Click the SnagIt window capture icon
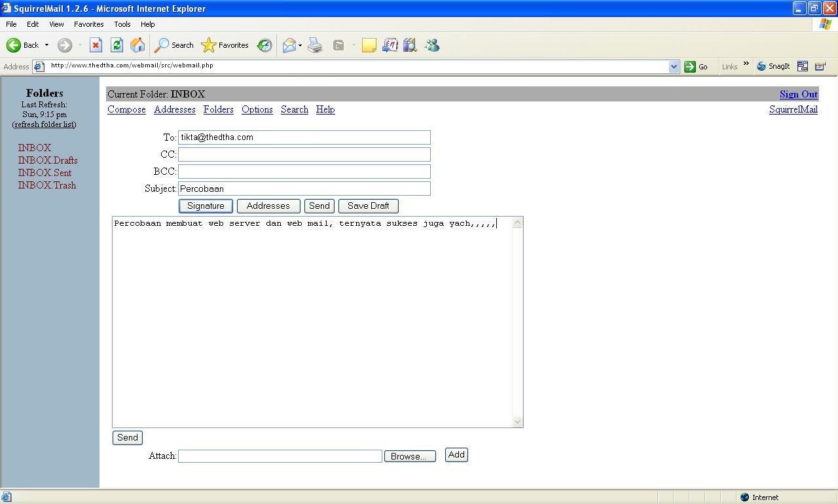Viewport: 838px width, 504px height. click(x=803, y=66)
